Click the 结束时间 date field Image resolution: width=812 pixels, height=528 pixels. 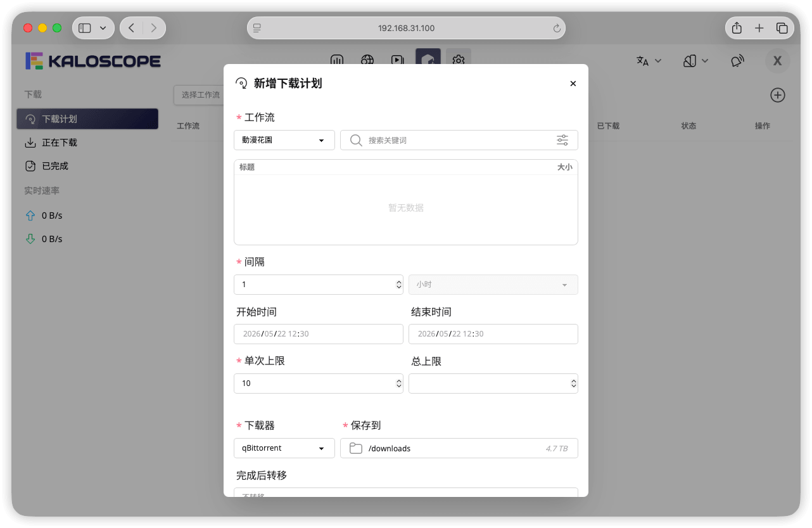coord(493,334)
